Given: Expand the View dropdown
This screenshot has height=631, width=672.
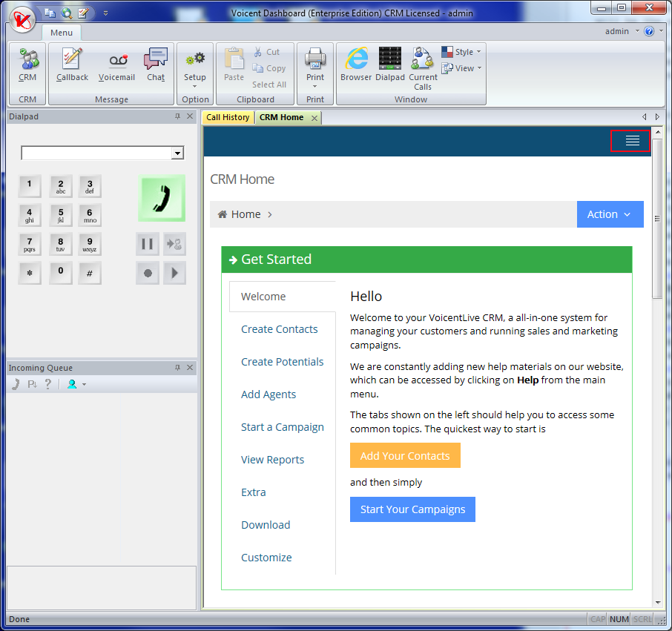Looking at the screenshot, I should point(461,68).
